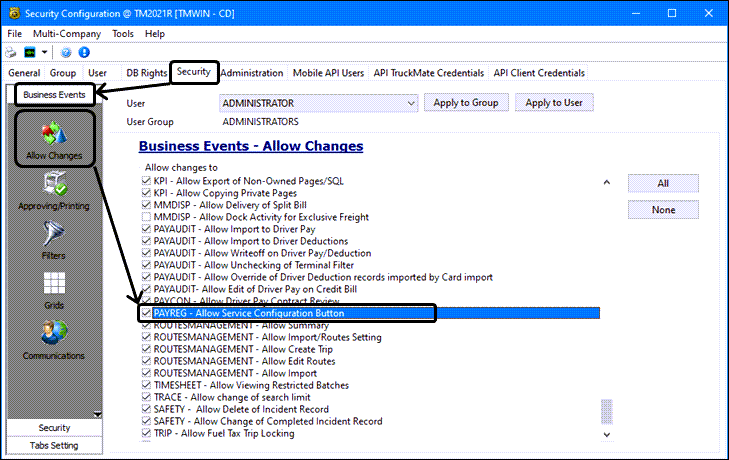Click the list scroll down arrow
Viewport: 729px width, 460px height.
coord(607,434)
